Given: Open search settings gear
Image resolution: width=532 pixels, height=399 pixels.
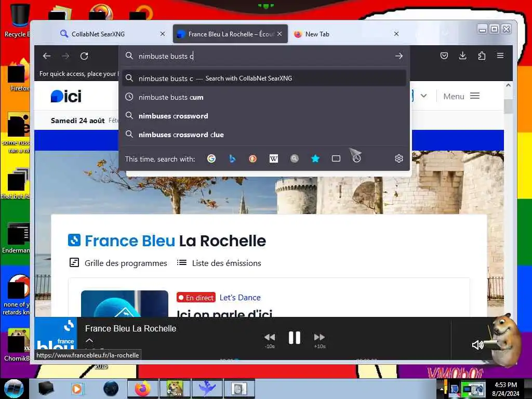Looking at the screenshot, I should click(398, 158).
